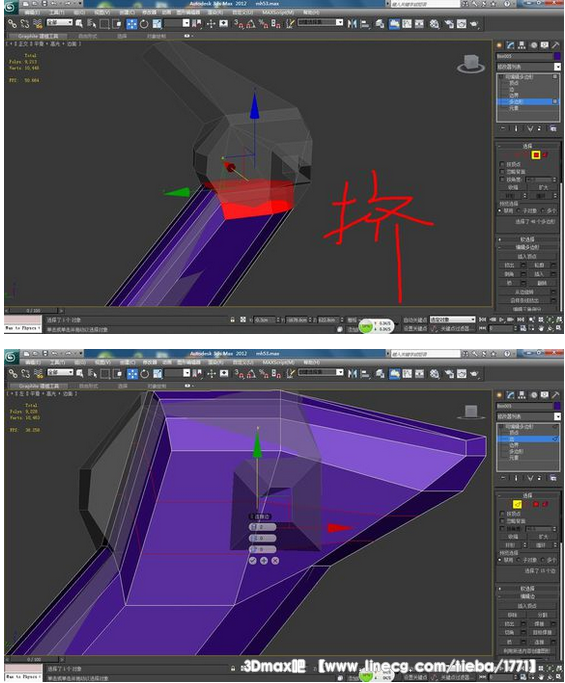Open MAXScript menu in edge-mode window
The image size is (565, 683).
click(x=278, y=362)
